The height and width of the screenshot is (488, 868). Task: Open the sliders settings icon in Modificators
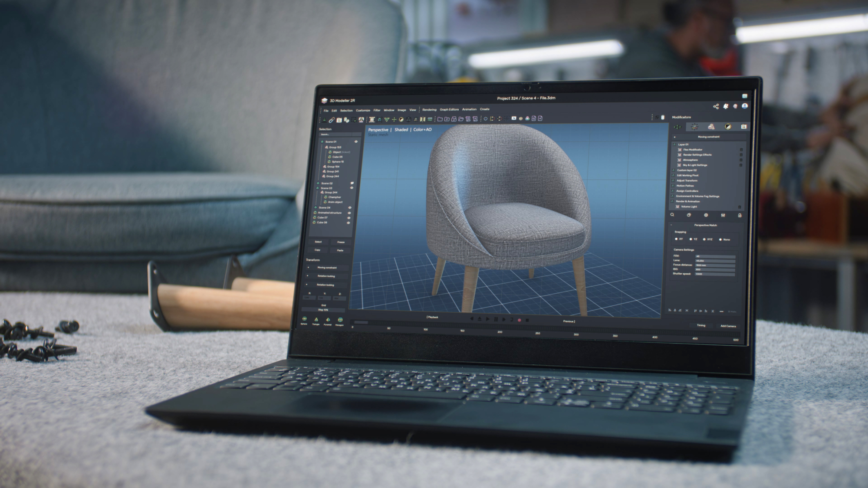pos(723,215)
